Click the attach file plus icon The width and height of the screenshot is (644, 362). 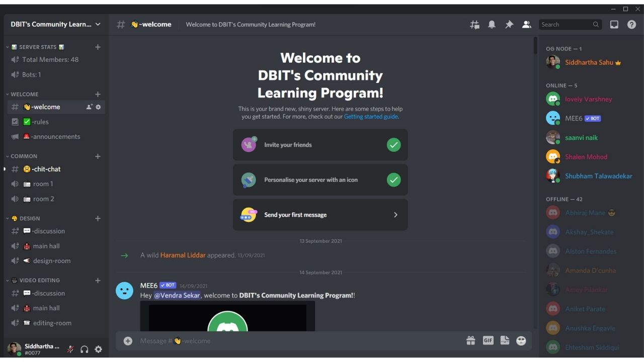click(x=128, y=341)
